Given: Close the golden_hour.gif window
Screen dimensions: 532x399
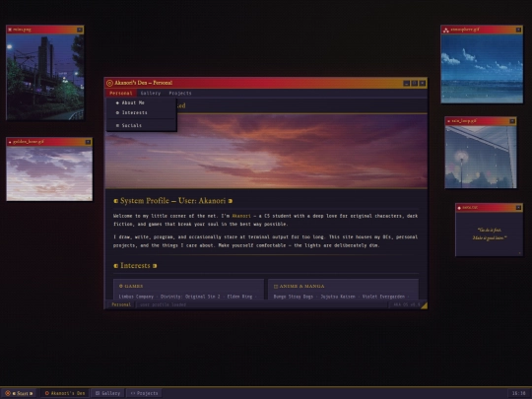Looking at the screenshot, I should tap(88, 142).
